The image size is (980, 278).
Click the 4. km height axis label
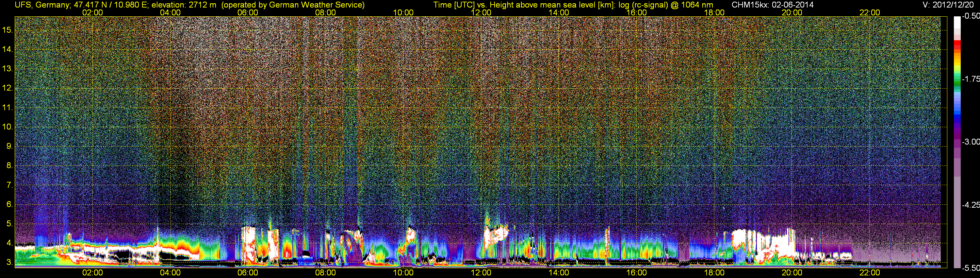[x=9, y=243]
